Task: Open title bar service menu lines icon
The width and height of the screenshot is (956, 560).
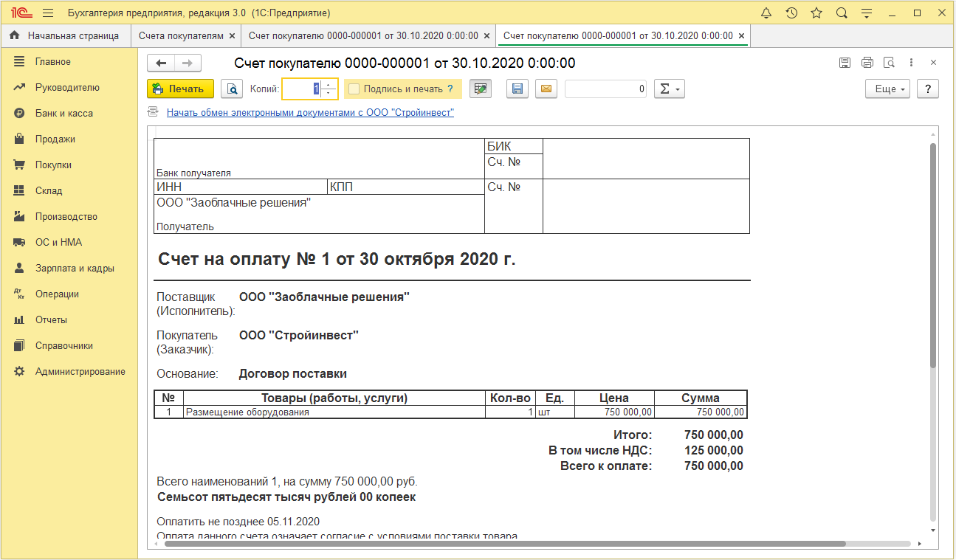Action: pos(867,13)
